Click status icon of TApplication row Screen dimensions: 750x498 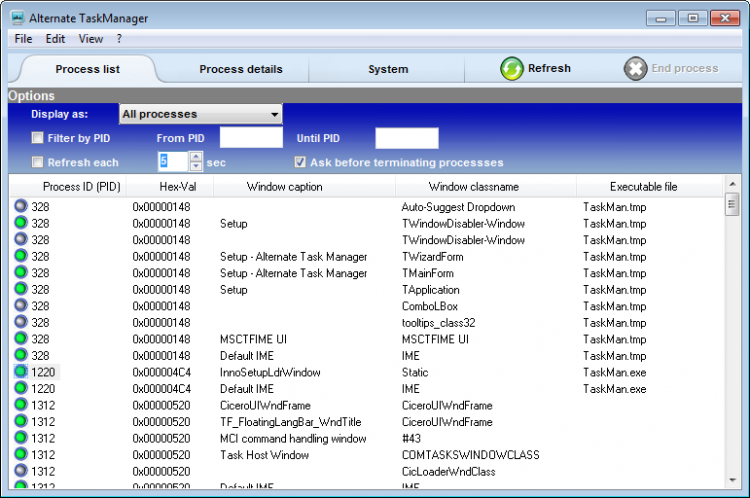click(21, 289)
